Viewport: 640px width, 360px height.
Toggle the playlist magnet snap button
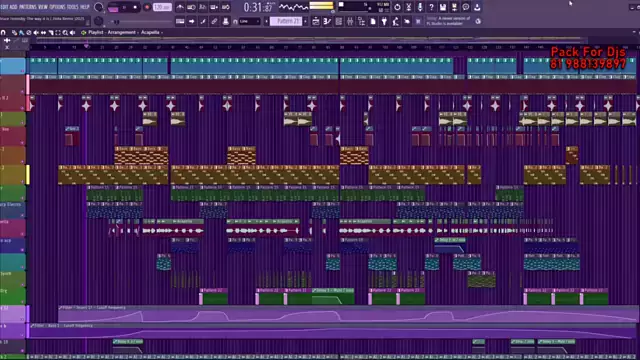pyautogui.click(x=3, y=32)
